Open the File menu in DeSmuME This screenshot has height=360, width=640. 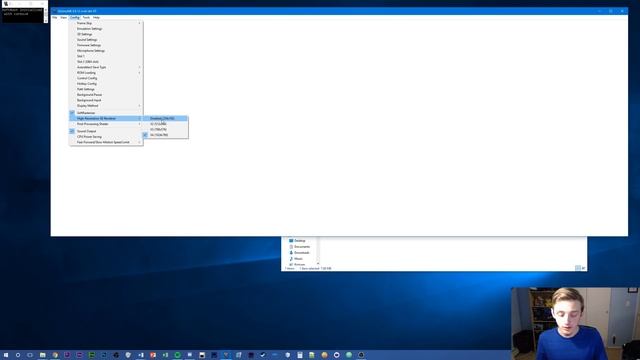(x=55, y=18)
